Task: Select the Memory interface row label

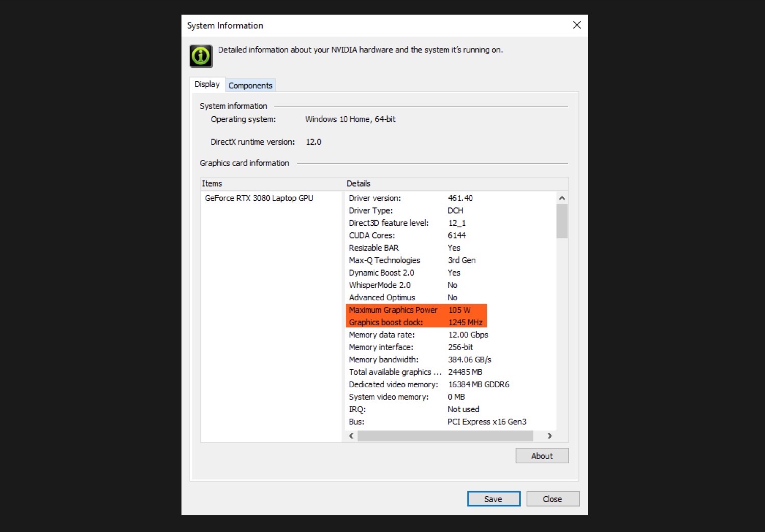Action: pos(381,347)
